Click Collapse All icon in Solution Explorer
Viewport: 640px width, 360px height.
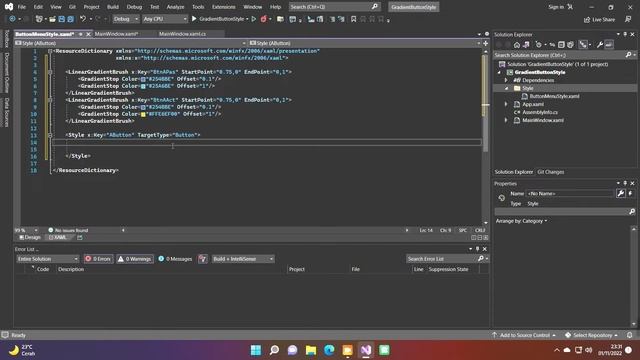561,45
